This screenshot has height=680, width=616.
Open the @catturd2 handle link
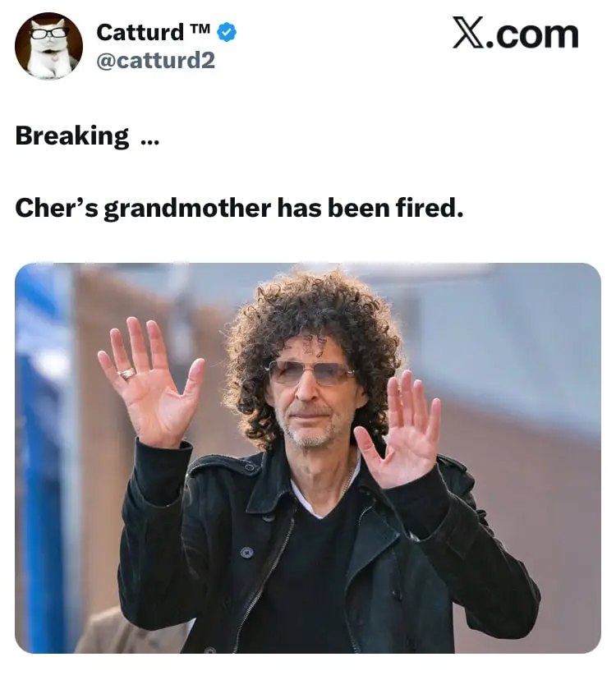pyautogui.click(x=156, y=60)
